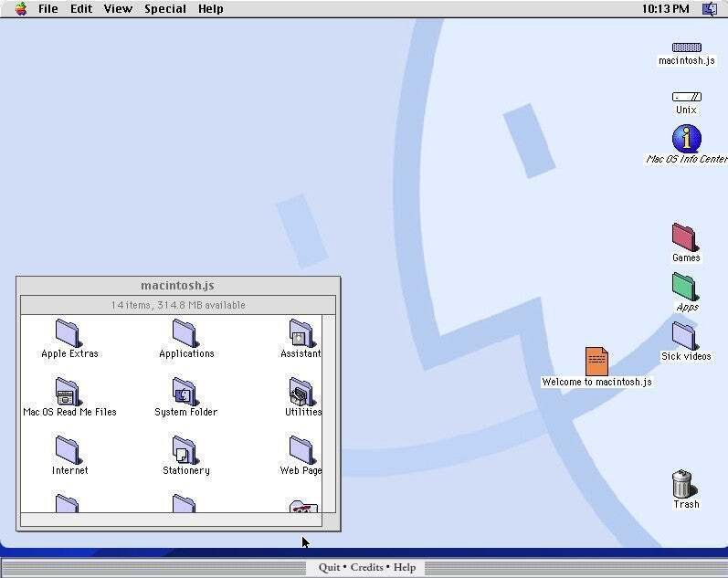Click the Mac OS Info Center icon
The width and height of the screenshot is (728, 578).
coord(686,139)
